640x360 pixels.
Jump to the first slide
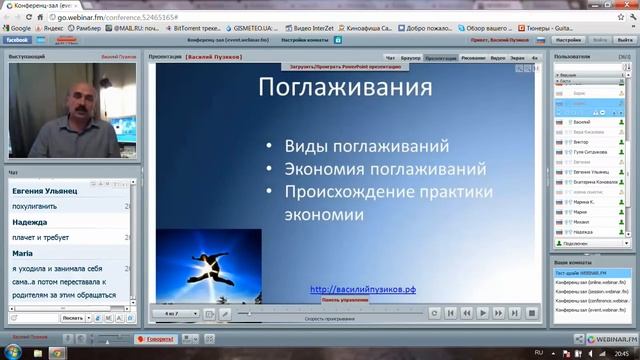450,313
